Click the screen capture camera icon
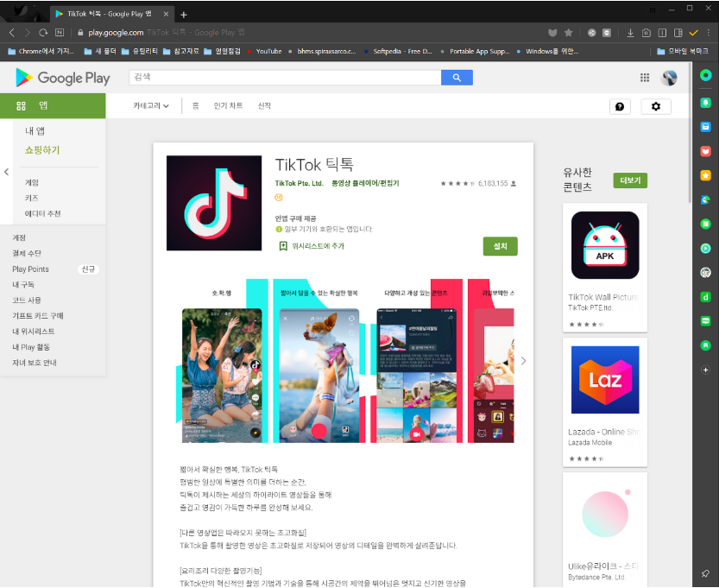This screenshot has width=719, height=588. pos(646,33)
